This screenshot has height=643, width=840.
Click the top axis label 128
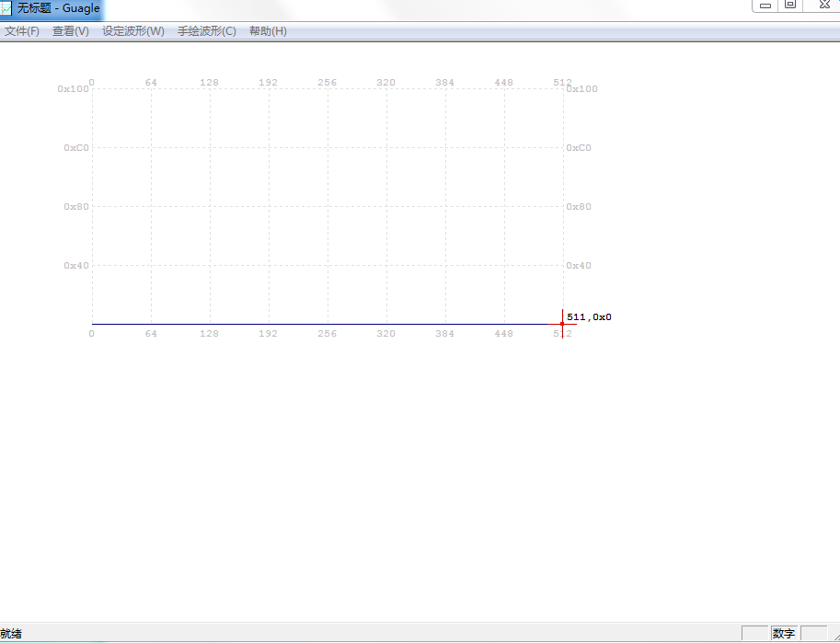click(210, 83)
